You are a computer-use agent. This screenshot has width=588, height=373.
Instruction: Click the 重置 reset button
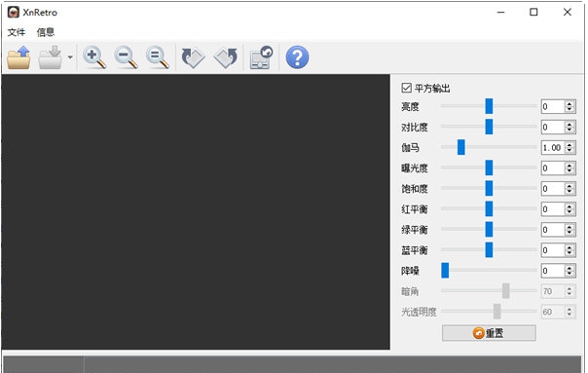pos(489,333)
